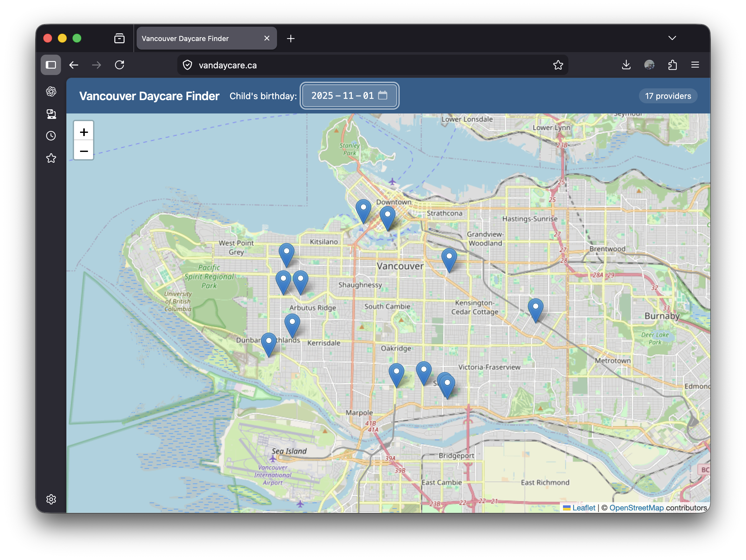Open bookmarks via the star sidebar icon
The width and height of the screenshot is (746, 560).
click(x=51, y=158)
